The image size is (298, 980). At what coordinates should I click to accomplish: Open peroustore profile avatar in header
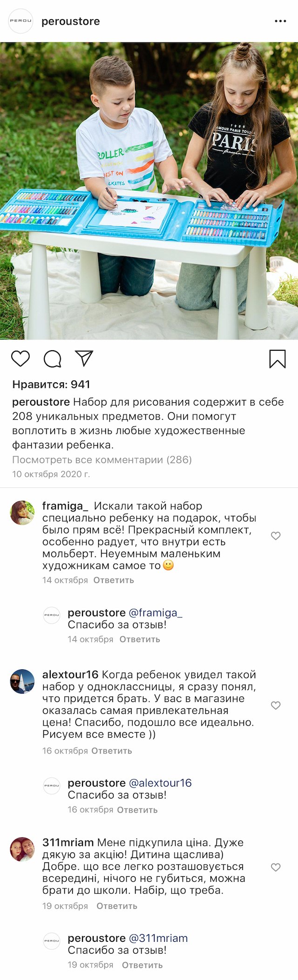coord(21,21)
